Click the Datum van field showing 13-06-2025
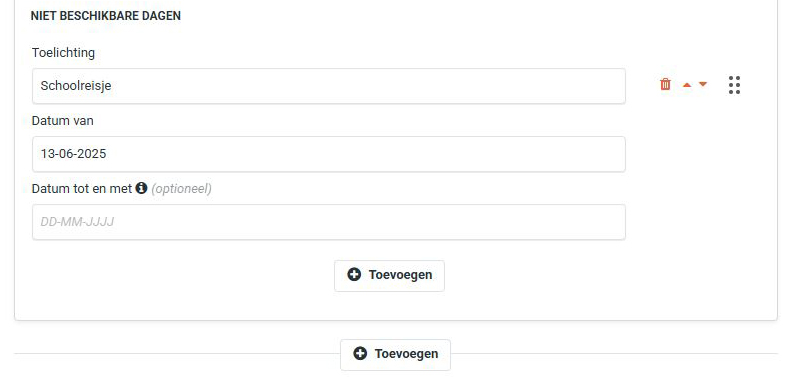Image resolution: width=793 pixels, height=385 pixels. pyautogui.click(x=329, y=154)
